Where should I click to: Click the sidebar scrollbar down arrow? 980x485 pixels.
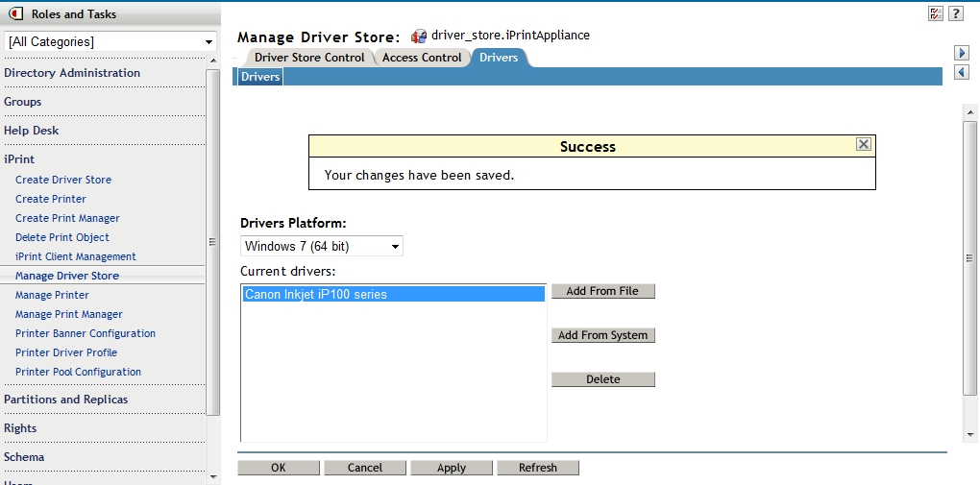pyautogui.click(x=213, y=477)
